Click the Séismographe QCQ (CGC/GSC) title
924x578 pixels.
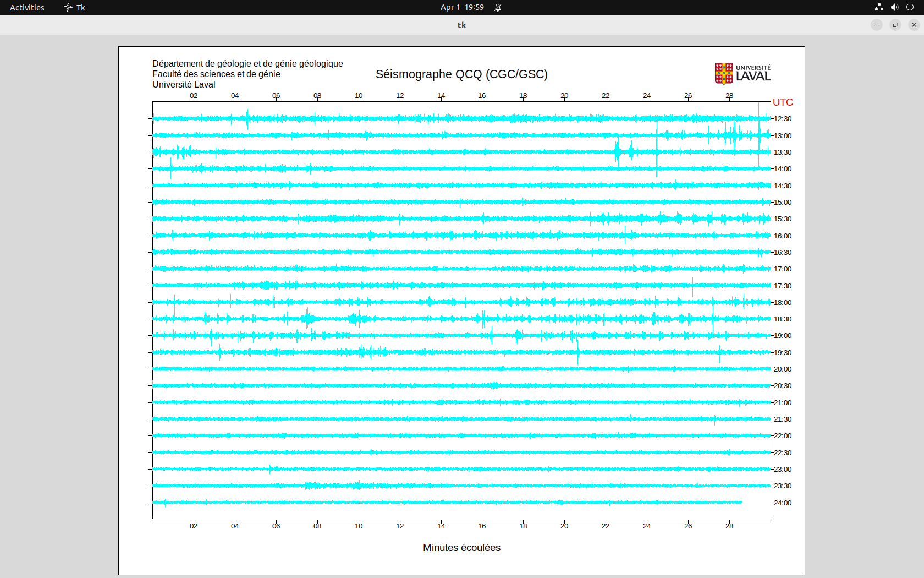(x=461, y=74)
